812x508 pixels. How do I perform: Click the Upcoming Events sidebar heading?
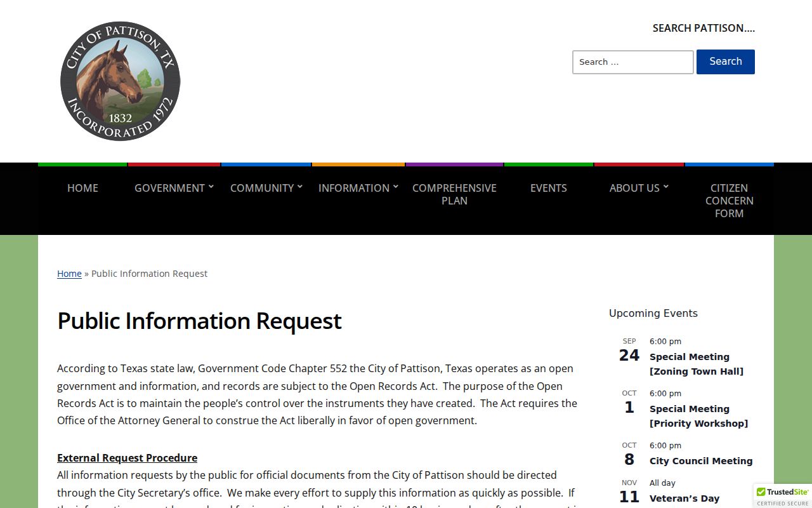[653, 313]
